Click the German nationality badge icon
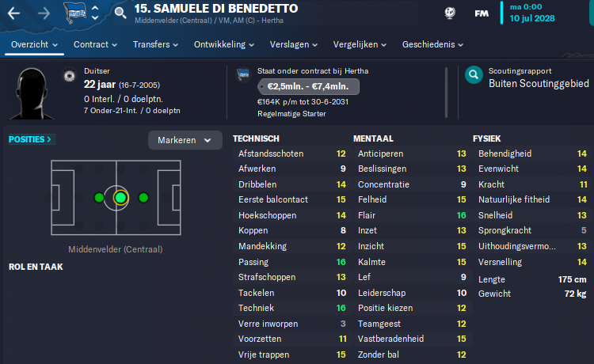 [x=70, y=76]
